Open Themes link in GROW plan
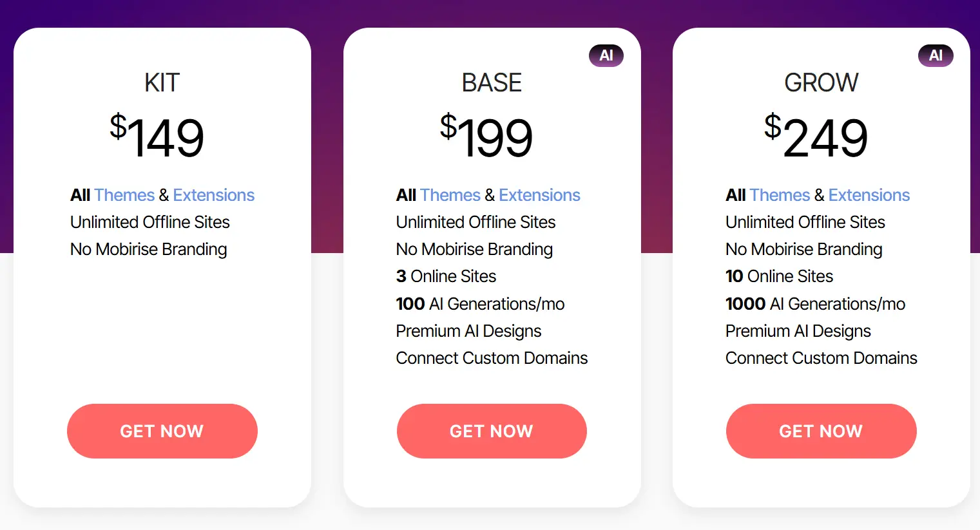Screen dimensions: 980x530 coord(780,195)
